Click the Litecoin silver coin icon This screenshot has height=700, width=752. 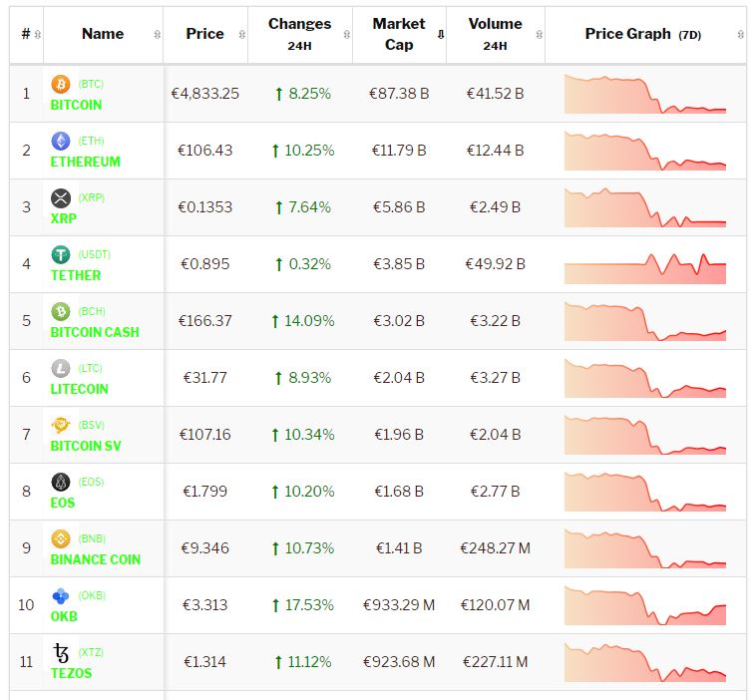(61, 369)
